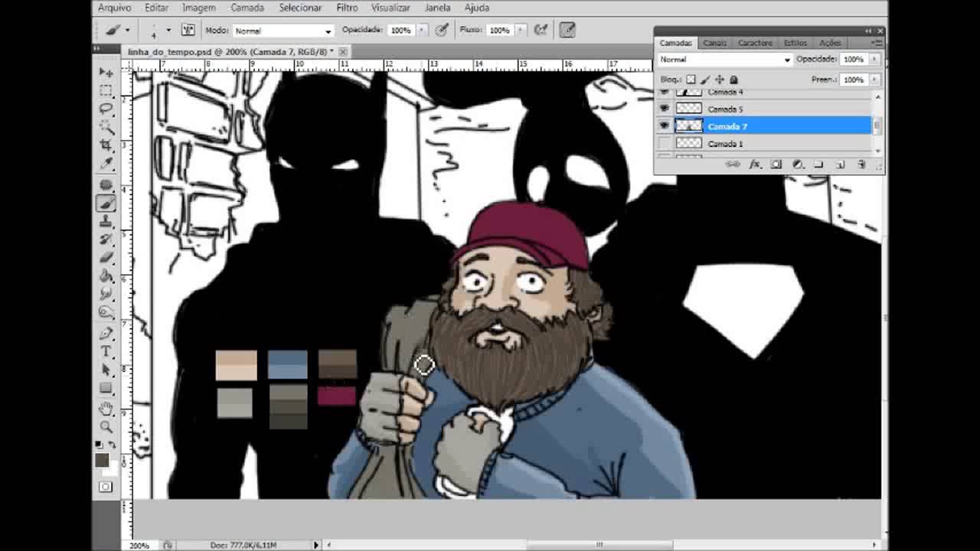
Task: Select the Move tool
Action: (106, 72)
